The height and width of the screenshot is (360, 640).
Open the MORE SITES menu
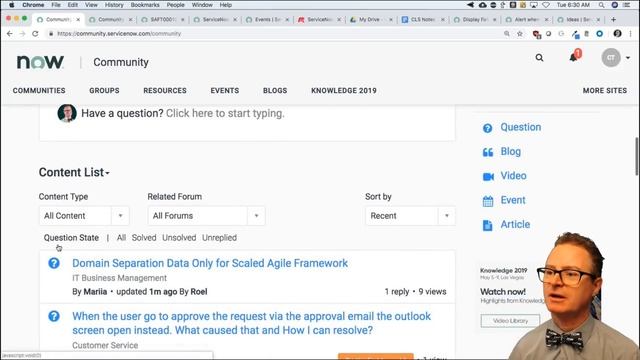[x=604, y=91]
